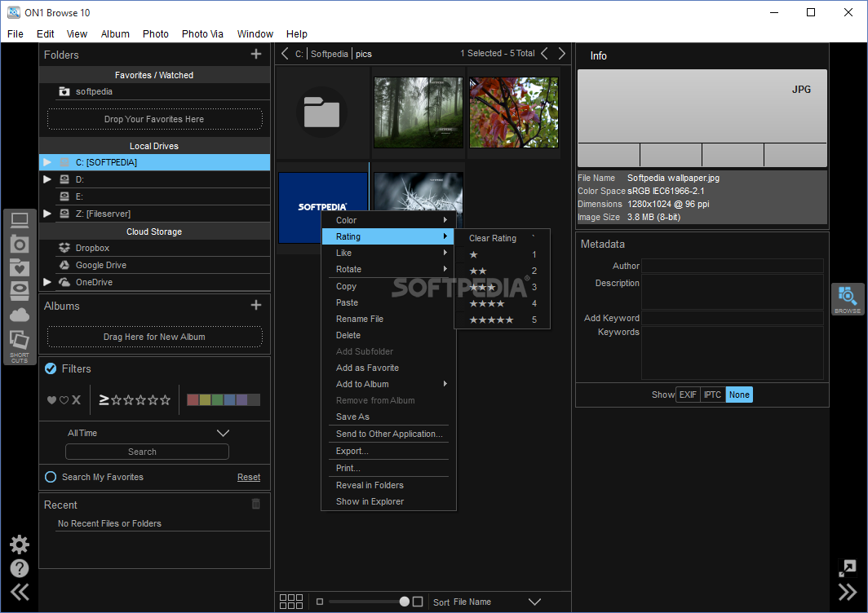Create a new album with the Albums plus
The height and width of the screenshot is (613, 868).
coord(256,305)
